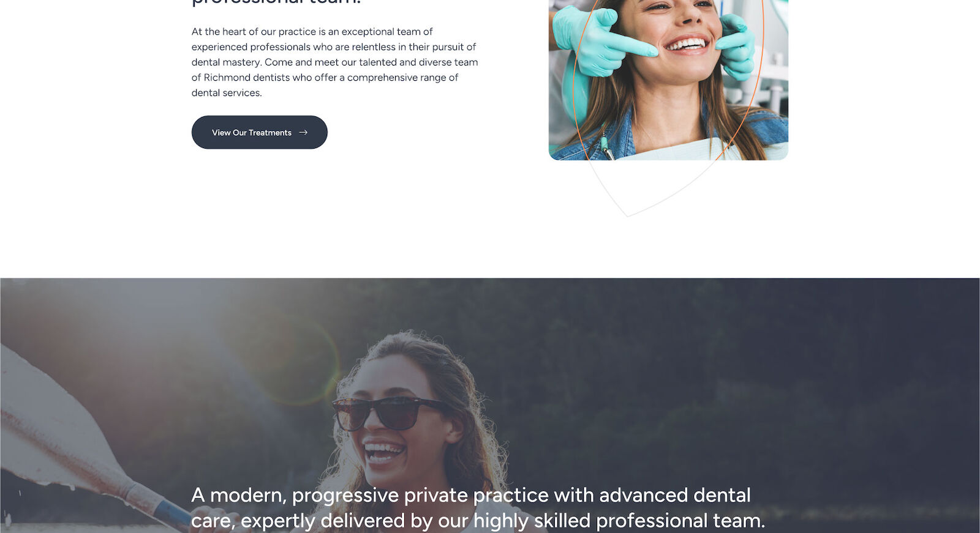
Task: Click the patient's smiling teeth in photo
Action: click(687, 44)
